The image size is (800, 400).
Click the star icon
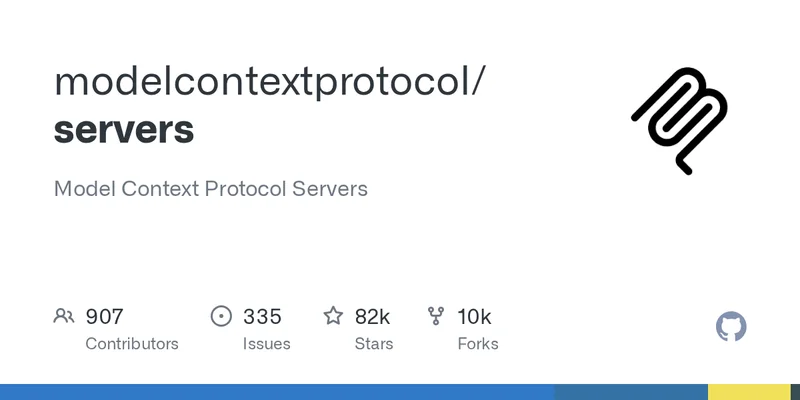pos(333,317)
